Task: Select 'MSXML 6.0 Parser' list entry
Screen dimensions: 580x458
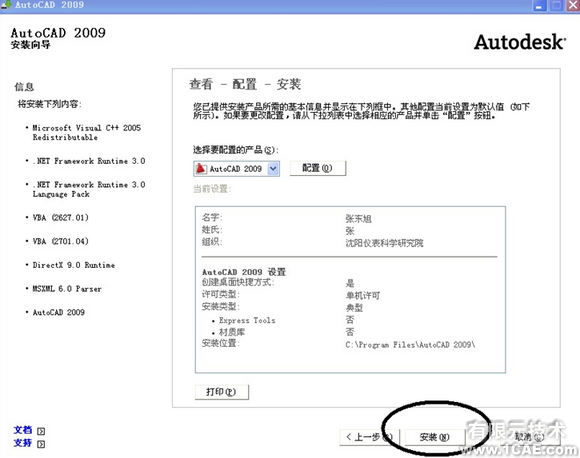Action: click(67, 289)
